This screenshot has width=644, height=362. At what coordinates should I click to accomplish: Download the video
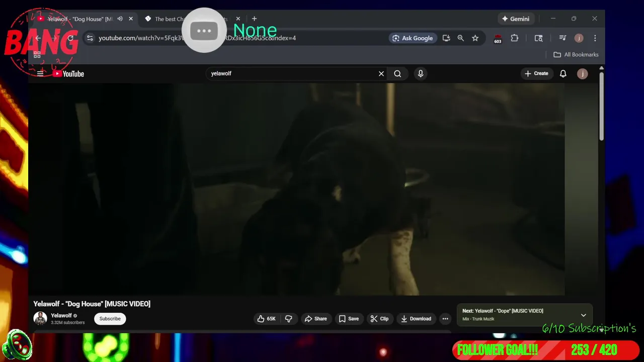[x=416, y=319]
